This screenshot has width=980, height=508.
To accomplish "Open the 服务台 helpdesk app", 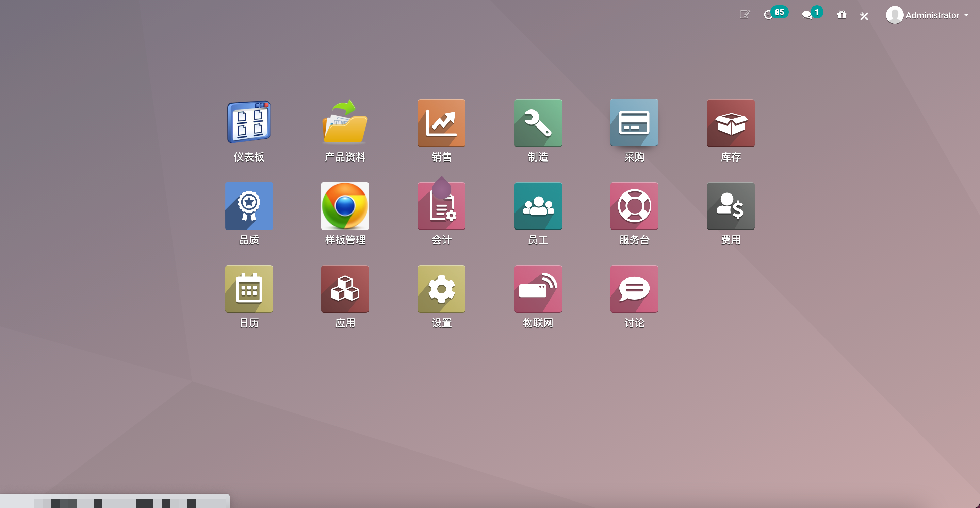I will pyautogui.click(x=634, y=206).
